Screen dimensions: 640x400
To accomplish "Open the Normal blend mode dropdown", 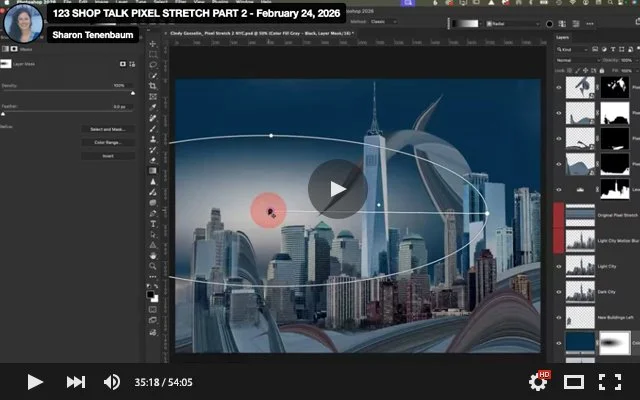I will click(x=578, y=60).
